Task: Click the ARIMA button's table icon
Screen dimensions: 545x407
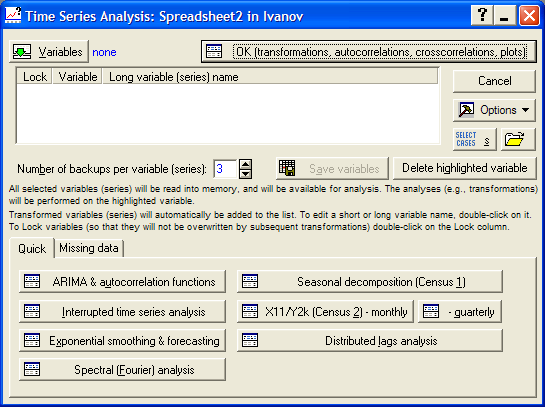Action: pyautogui.click(x=32, y=281)
